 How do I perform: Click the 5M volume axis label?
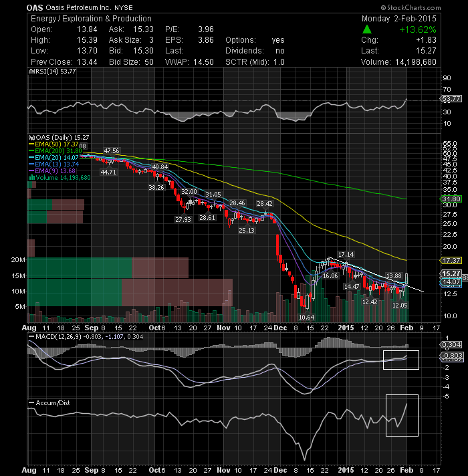[20, 307]
